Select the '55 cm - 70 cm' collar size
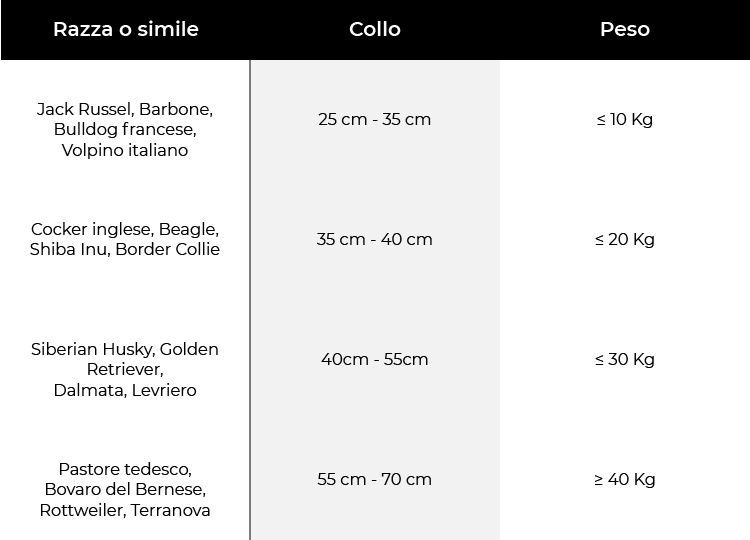The height and width of the screenshot is (540, 750). coord(375,479)
